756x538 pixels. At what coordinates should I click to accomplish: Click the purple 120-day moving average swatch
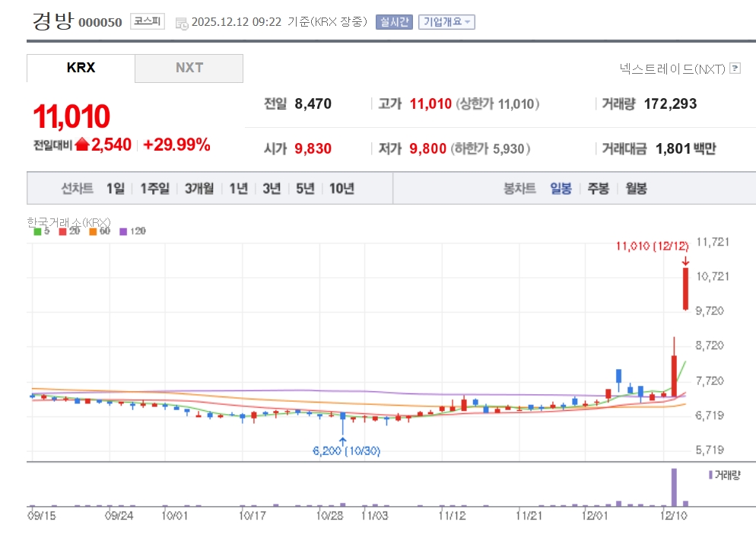(x=124, y=231)
